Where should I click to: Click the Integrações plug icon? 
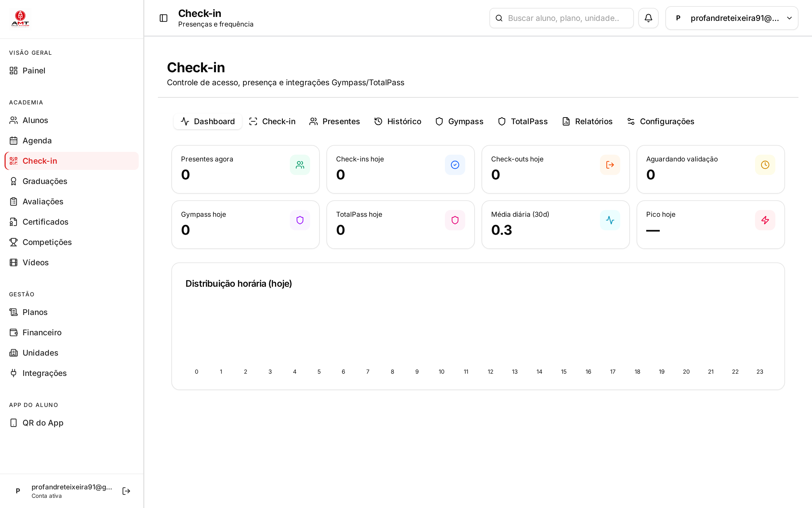coord(14,373)
